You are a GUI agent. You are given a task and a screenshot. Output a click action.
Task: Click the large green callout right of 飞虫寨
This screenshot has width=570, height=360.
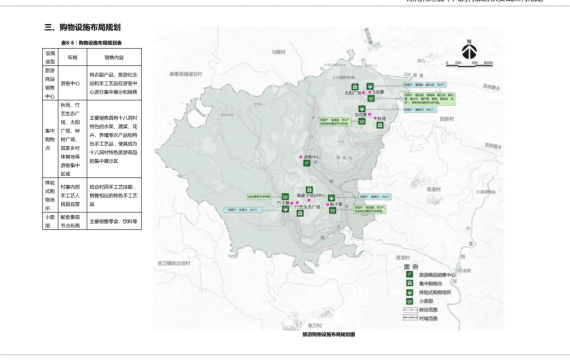click(429, 99)
